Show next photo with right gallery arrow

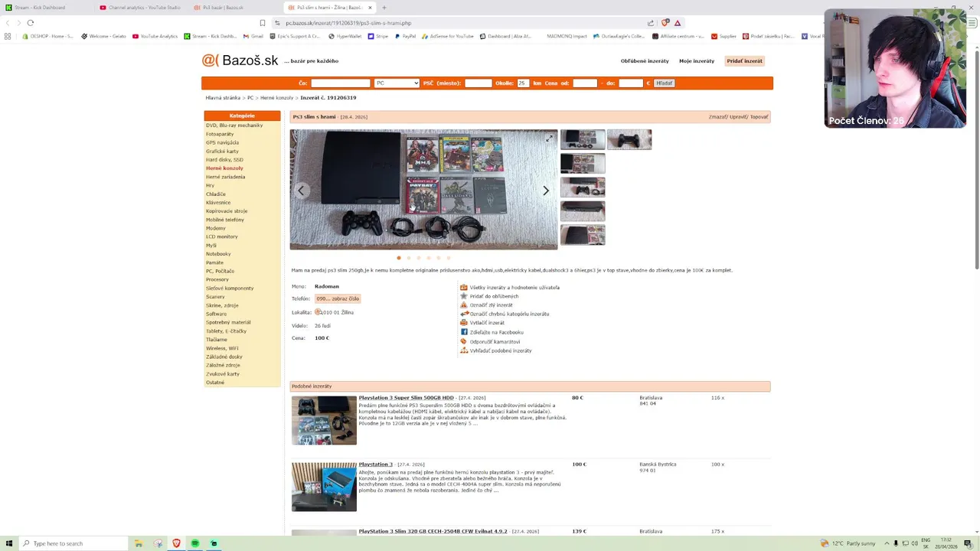(545, 191)
